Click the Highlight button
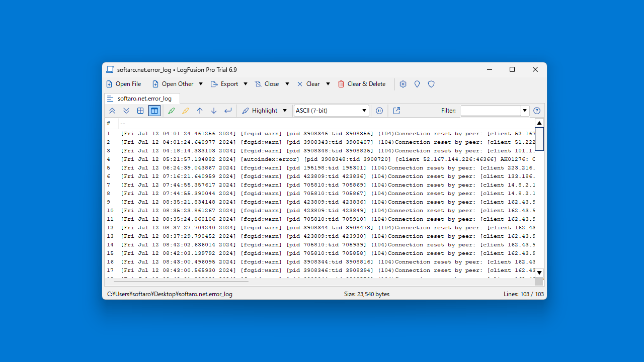 [x=260, y=111]
